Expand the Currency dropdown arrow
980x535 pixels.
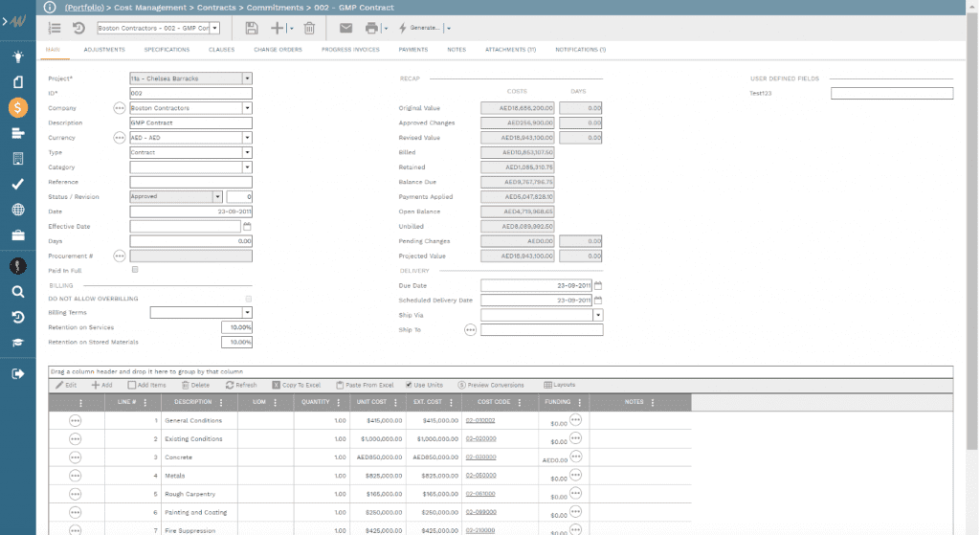tap(248, 138)
